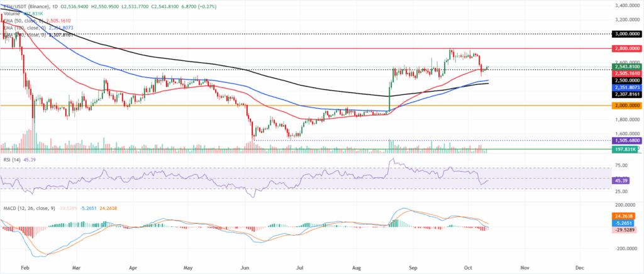
Task: Click the pink -29.5289 histogram value tag
Action: click(x=623, y=230)
